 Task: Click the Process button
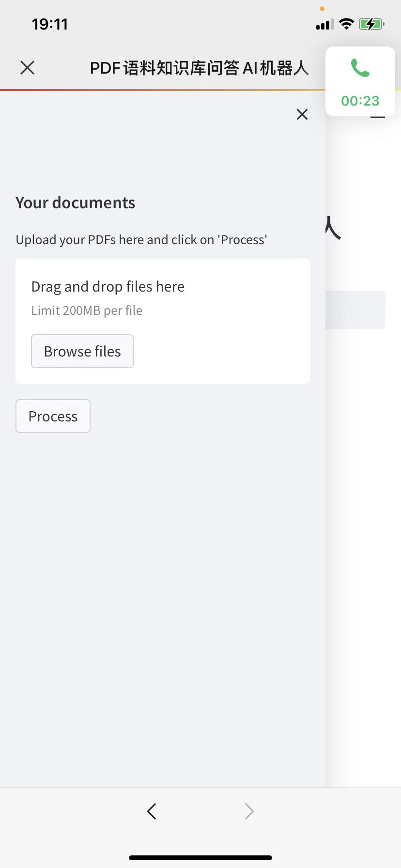coord(53,416)
